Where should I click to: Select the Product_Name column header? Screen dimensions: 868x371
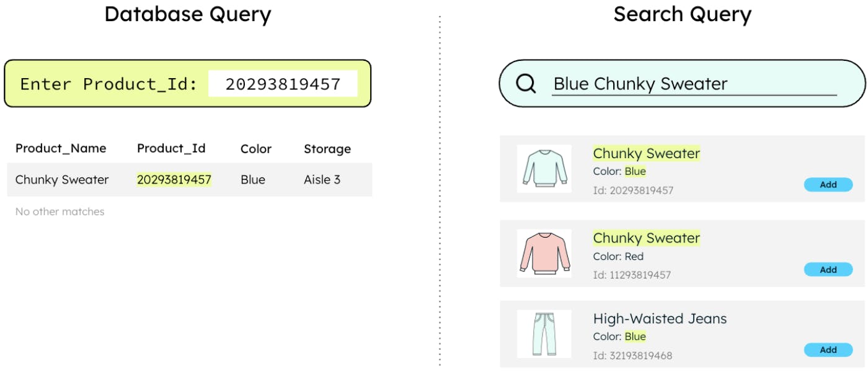[x=61, y=149]
